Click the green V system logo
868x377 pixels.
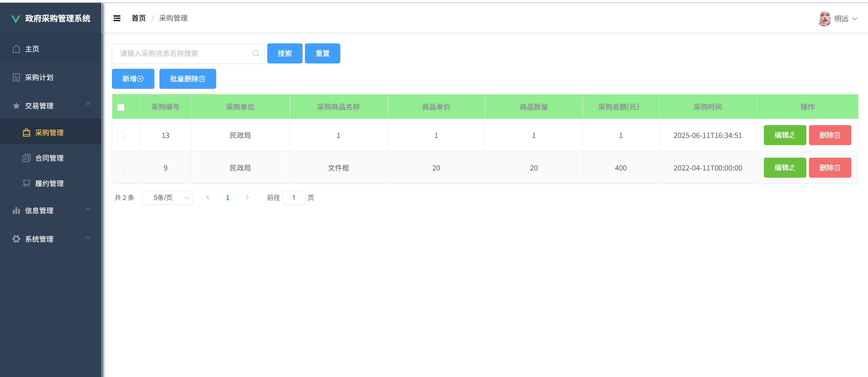click(16, 19)
